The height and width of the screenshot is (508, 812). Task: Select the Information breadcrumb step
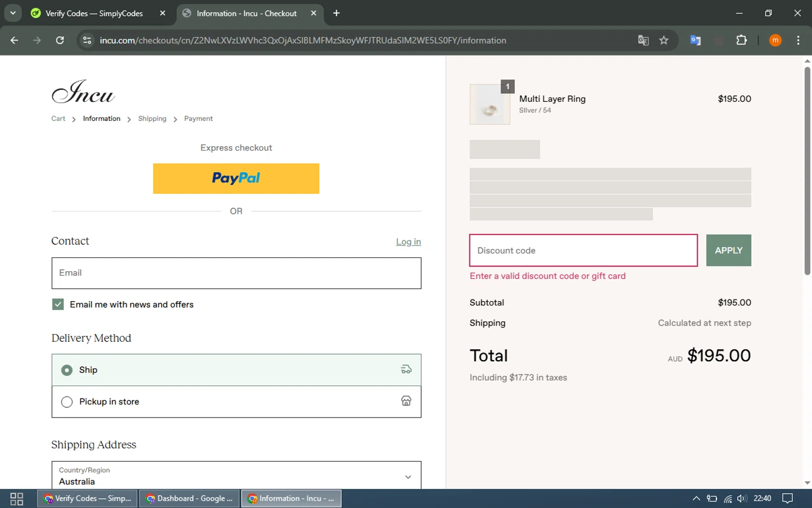(x=102, y=119)
